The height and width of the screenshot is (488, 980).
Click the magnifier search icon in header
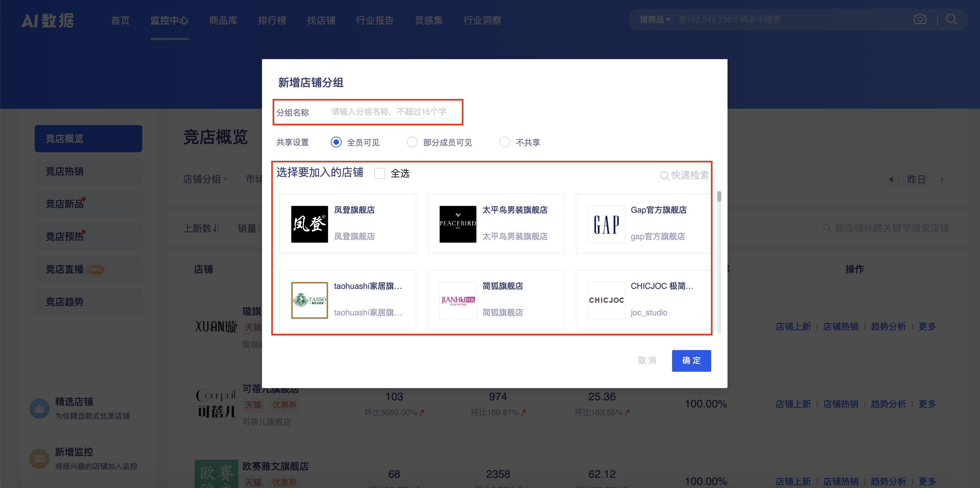pos(951,19)
